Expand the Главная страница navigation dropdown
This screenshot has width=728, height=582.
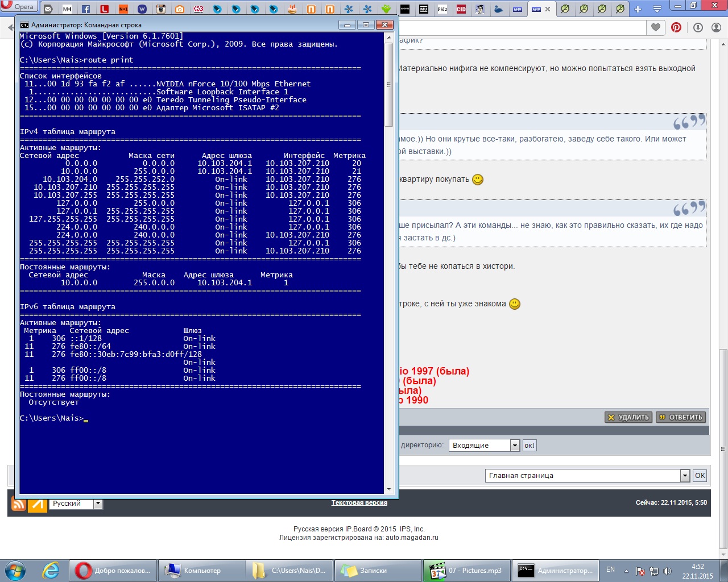[x=685, y=476]
